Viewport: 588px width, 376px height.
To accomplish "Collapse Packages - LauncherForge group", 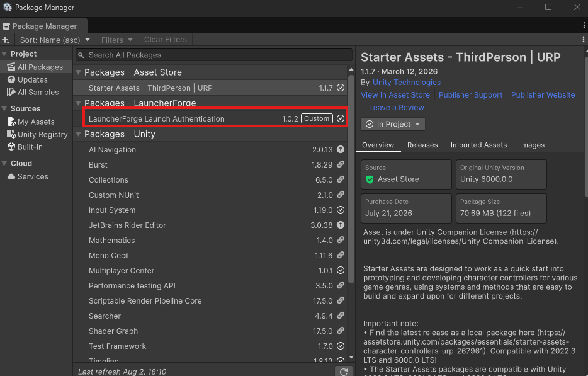I will (x=78, y=103).
